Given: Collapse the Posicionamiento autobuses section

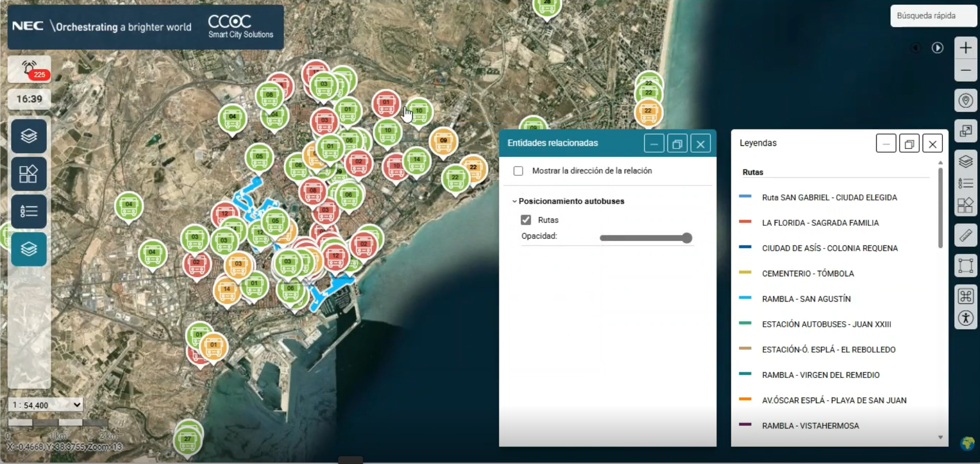Looking at the screenshot, I should pyautogui.click(x=514, y=201).
